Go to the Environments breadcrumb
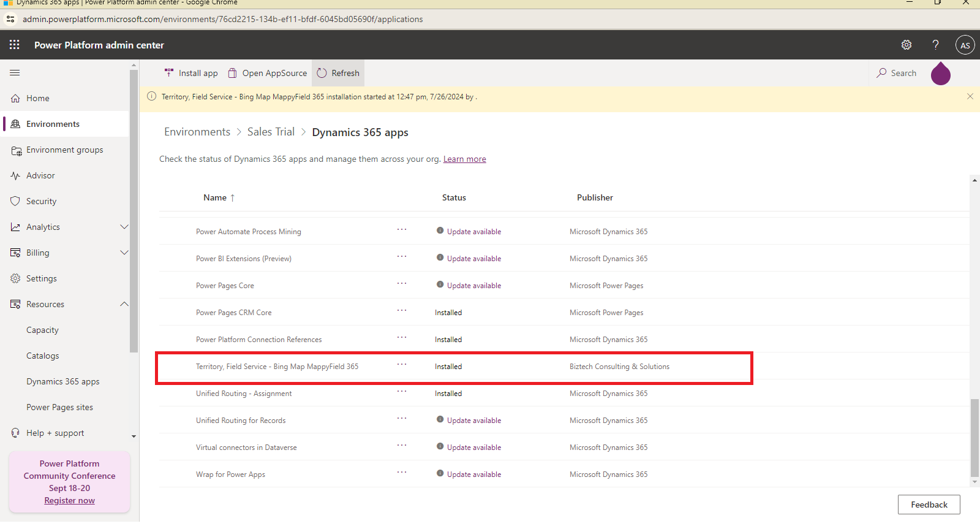This screenshot has height=526, width=980. click(x=197, y=132)
